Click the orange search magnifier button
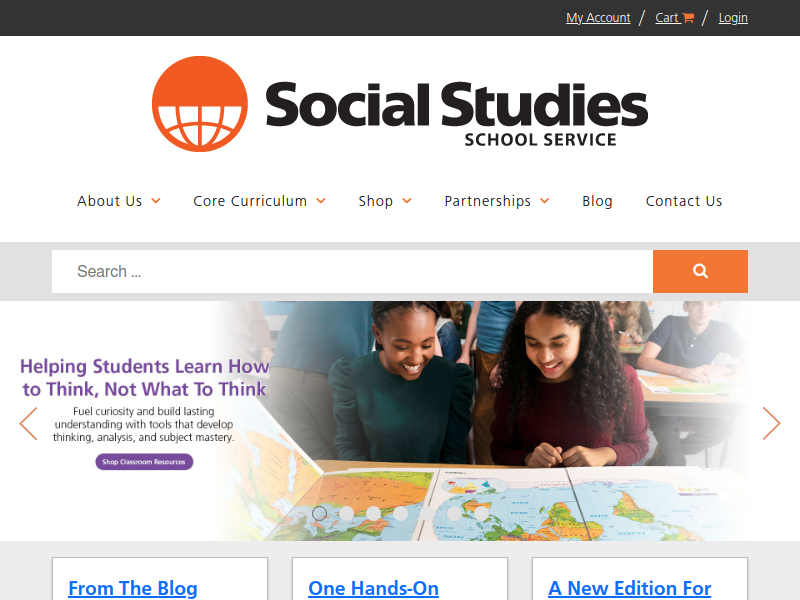 coord(700,271)
